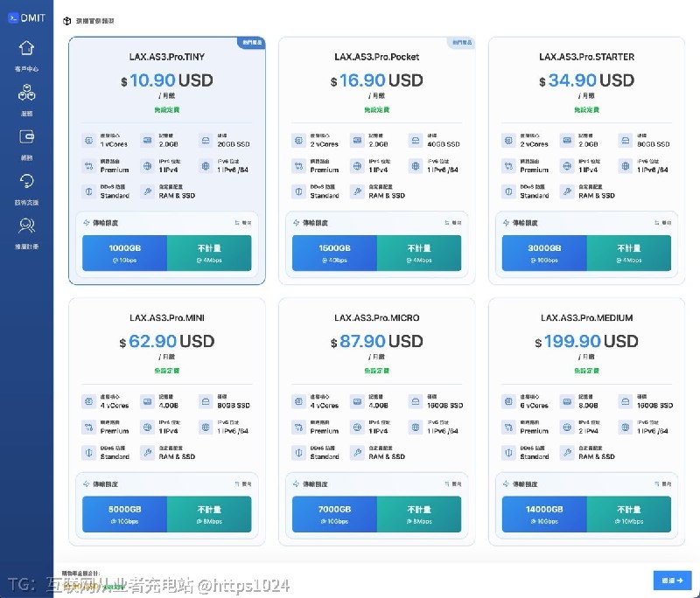Screen dimensions: 700x598
Task: Click the $199.90 USD price
Action: [x=586, y=342]
